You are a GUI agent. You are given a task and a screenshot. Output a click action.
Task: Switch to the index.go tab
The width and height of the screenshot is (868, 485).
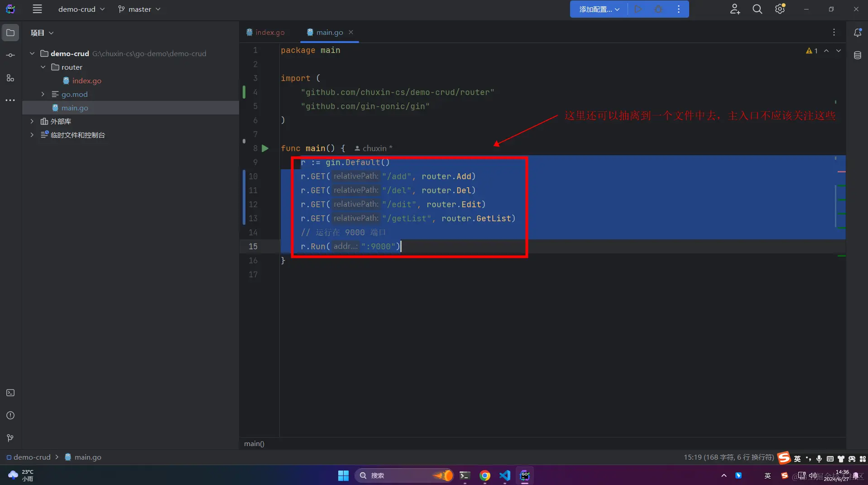[x=266, y=32]
